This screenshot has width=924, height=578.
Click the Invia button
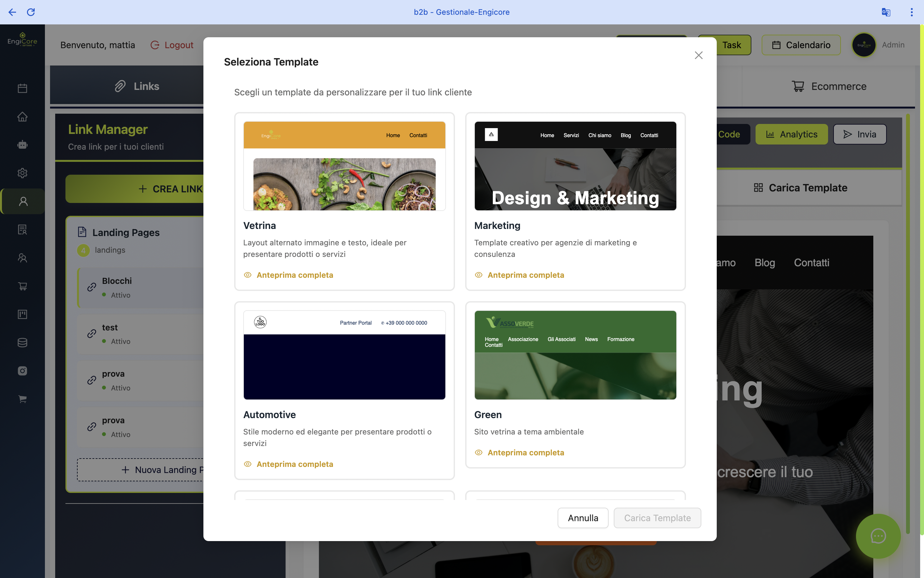click(860, 134)
